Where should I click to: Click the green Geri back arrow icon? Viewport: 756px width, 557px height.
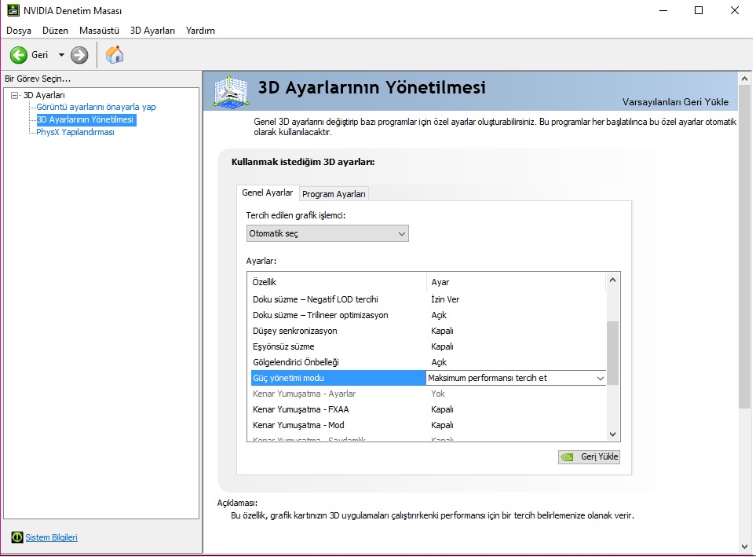click(19, 55)
